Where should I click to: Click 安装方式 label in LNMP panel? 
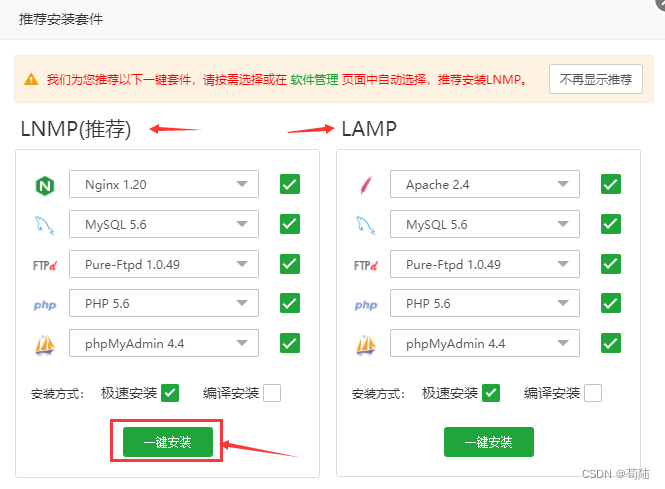pyautogui.click(x=57, y=394)
